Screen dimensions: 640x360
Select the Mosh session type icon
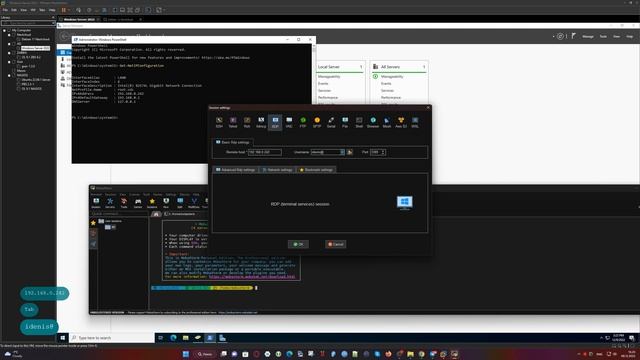point(387,122)
